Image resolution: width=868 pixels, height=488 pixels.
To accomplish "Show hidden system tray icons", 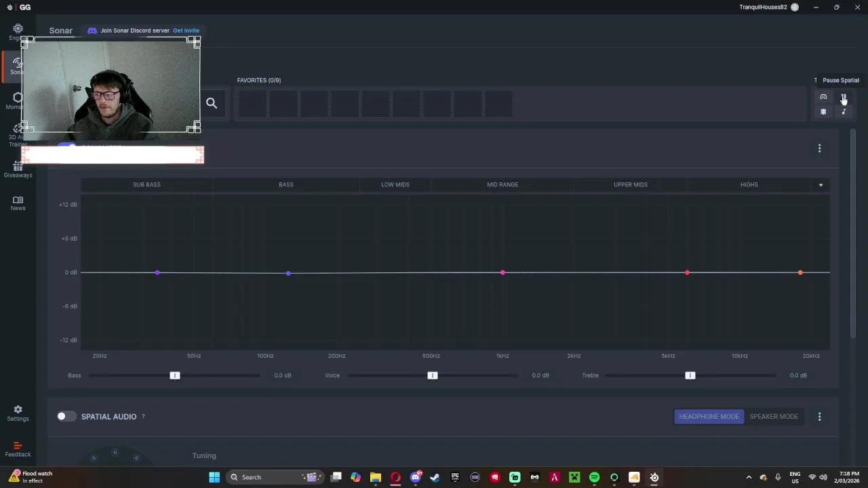I will click(749, 477).
